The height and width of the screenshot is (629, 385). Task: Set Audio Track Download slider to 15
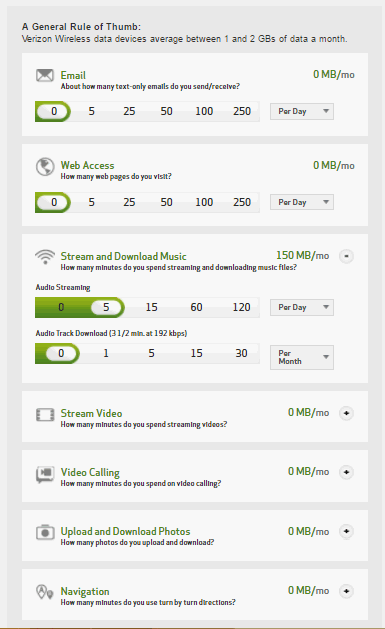196,353
